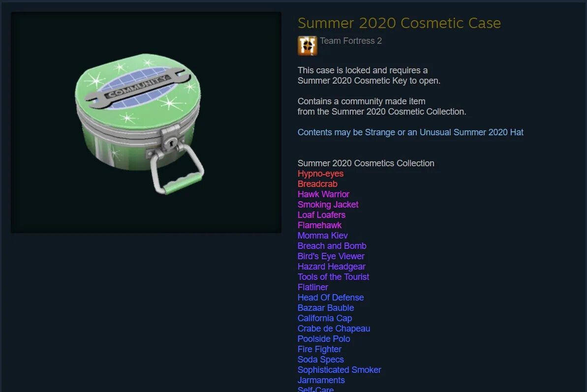The width and height of the screenshot is (587, 392).
Task: Click the Team Fortress 2 game name
Action: click(351, 41)
